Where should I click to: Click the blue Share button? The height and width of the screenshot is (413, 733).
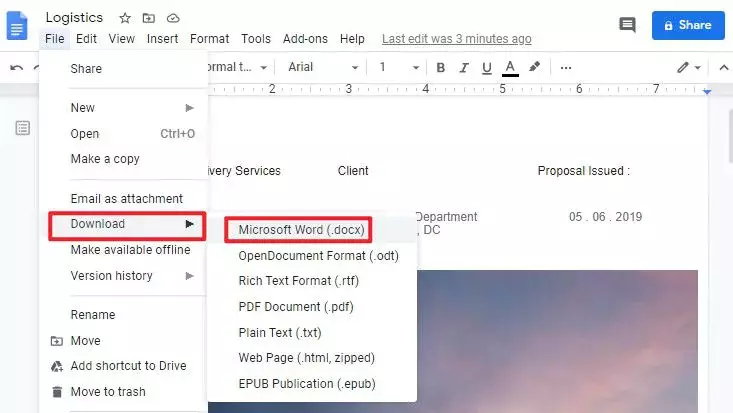pyautogui.click(x=688, y=25)
